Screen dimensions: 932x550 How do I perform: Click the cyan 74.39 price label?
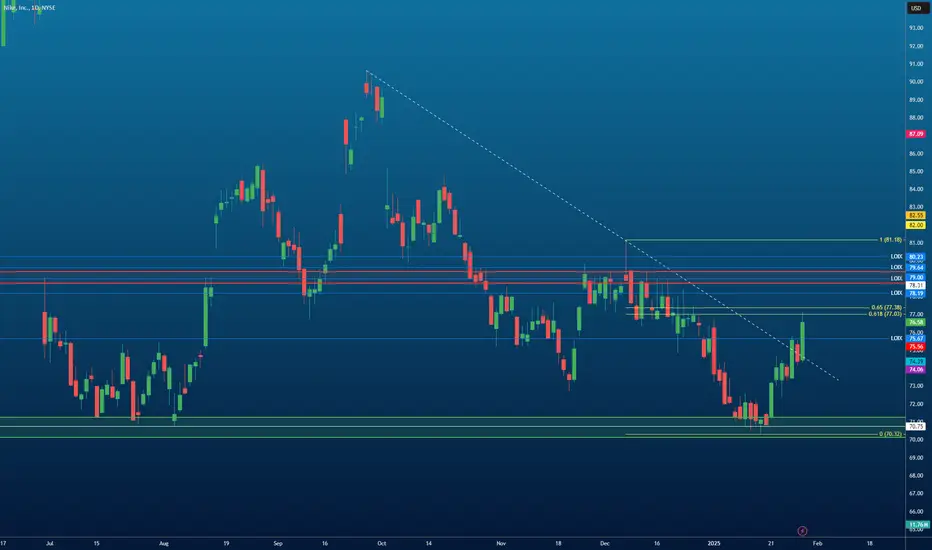[x=916, y=362]
